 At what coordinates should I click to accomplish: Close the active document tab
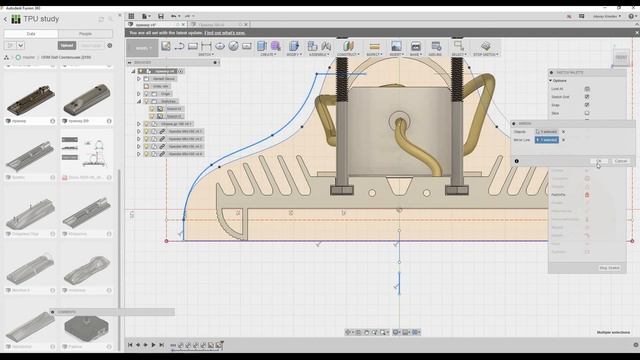pos(183,24)
